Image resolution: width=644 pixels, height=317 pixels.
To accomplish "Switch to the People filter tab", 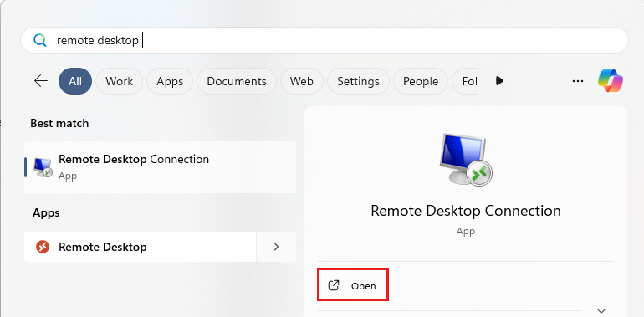I will (421, 81).
